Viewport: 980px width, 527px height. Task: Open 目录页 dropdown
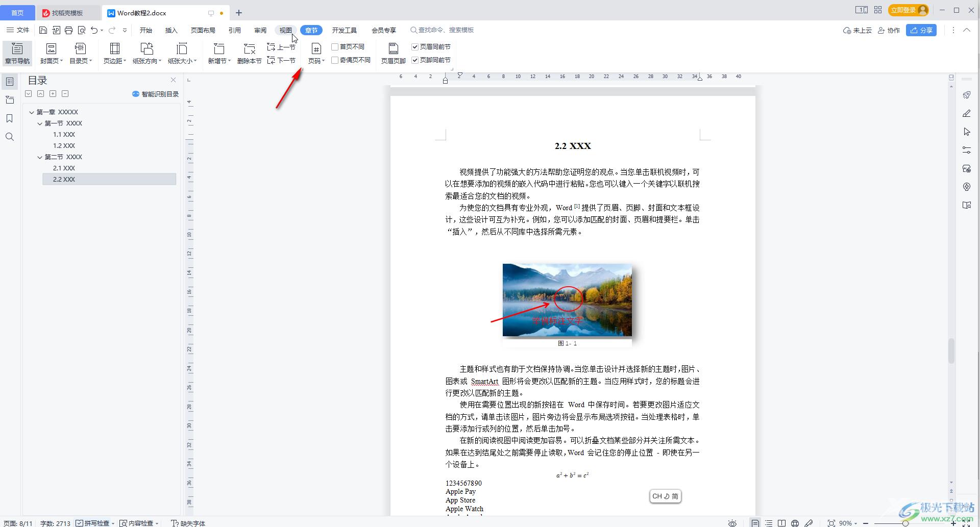81,53
